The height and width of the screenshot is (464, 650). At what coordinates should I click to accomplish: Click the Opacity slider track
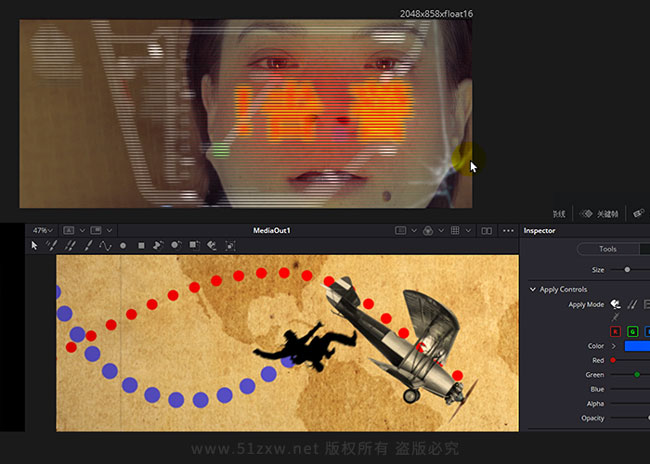(x=630, y=418)
